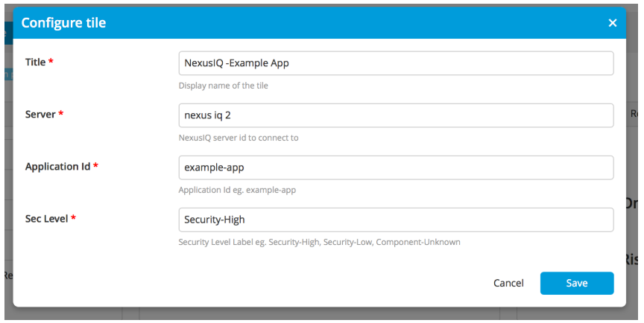Click the Server field label

tap(40, 115)
